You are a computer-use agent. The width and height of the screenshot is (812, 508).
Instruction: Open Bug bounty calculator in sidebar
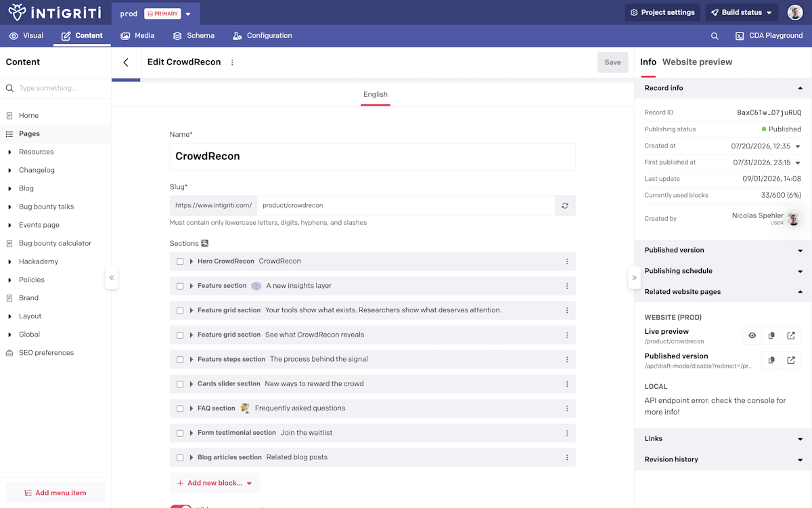click(x=55, y=243)
